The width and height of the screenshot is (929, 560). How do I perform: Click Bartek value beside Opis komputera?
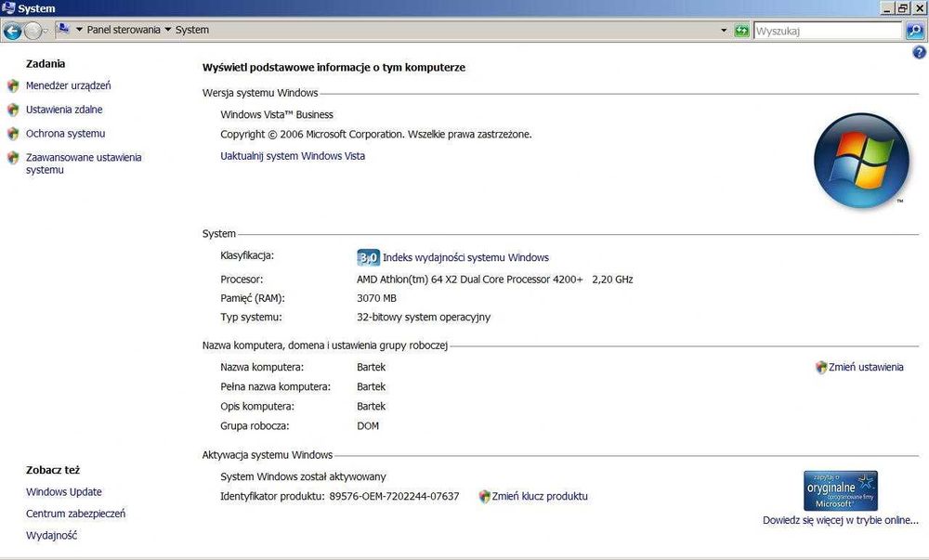371,406
